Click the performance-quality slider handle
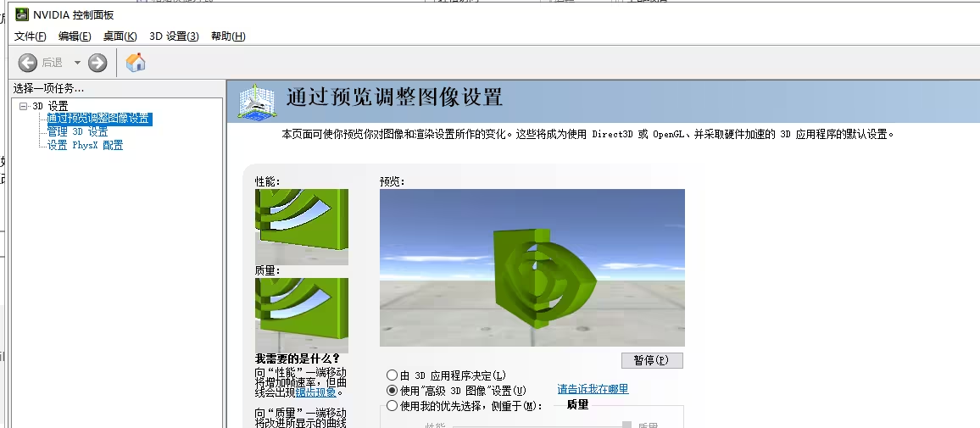This screenshot has height=428, width=980. click(x=626, y=425)
